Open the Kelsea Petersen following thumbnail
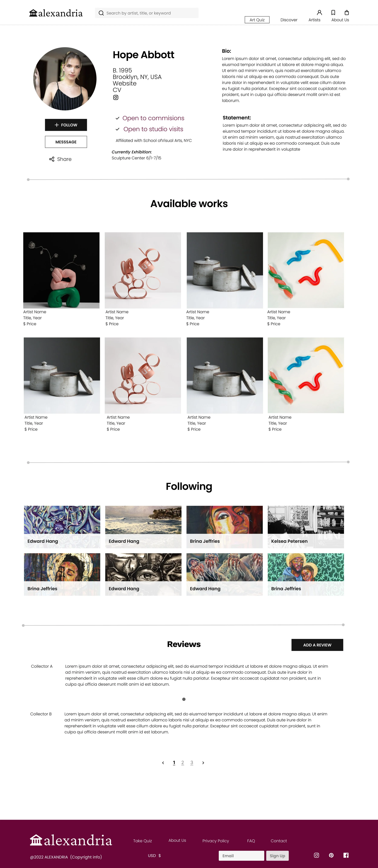 coord(306,527)
